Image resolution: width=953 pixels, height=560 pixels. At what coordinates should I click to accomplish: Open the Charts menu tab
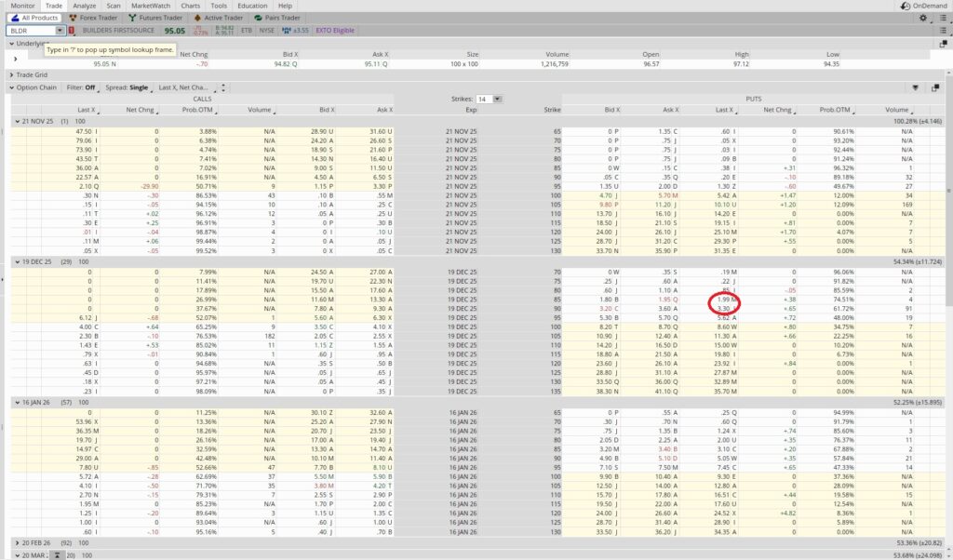191,5
